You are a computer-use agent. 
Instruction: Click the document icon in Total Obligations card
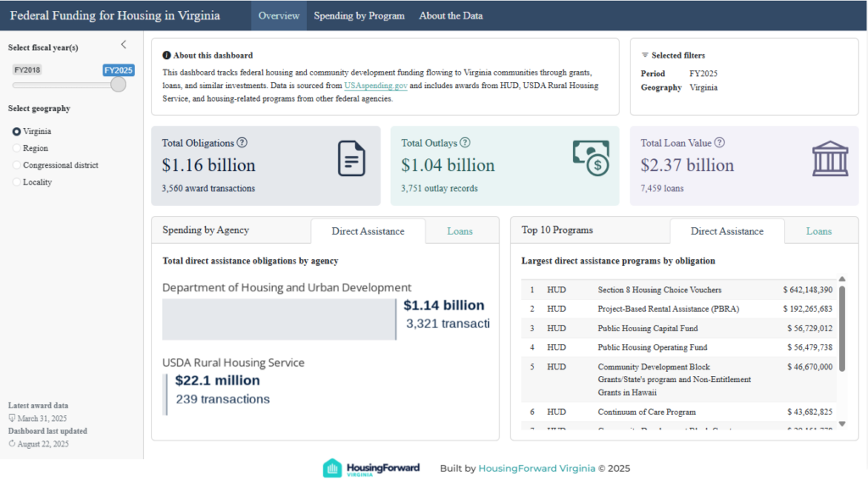coord(351,158)
